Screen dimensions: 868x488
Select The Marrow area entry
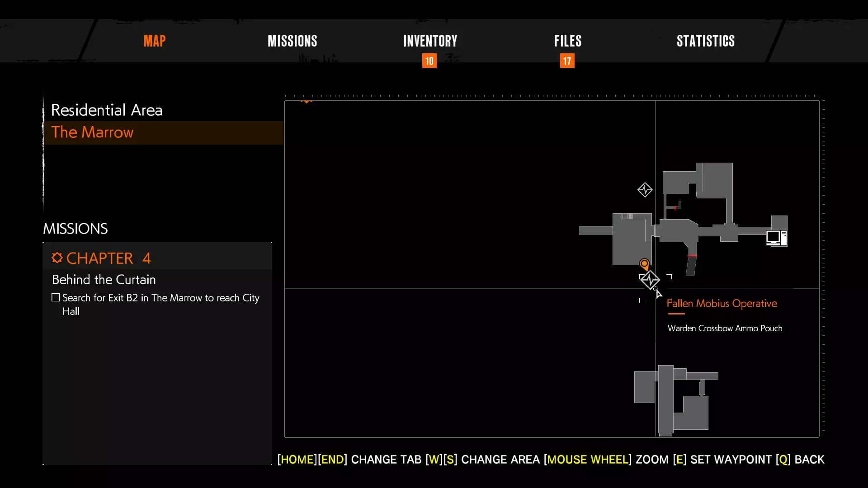(x=92, y=132)
